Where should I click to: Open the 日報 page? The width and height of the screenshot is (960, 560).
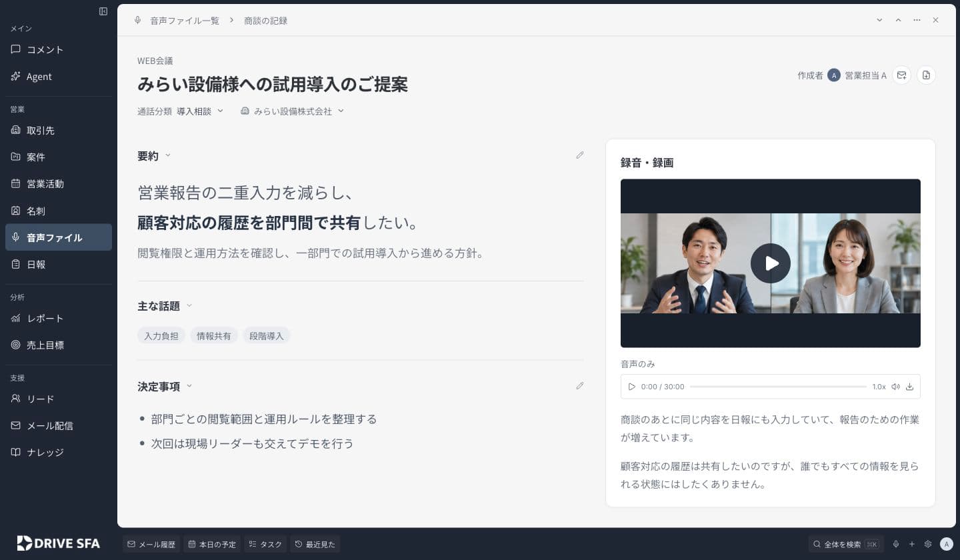59,265
